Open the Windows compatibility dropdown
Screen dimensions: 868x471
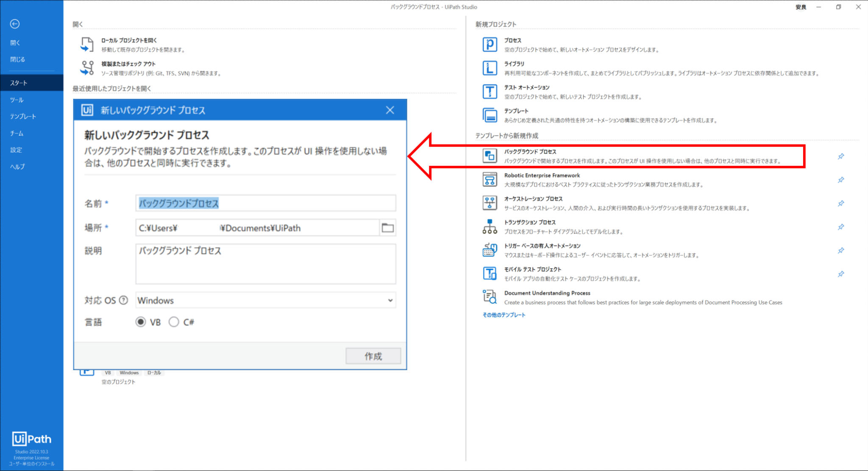coord(266,300)
